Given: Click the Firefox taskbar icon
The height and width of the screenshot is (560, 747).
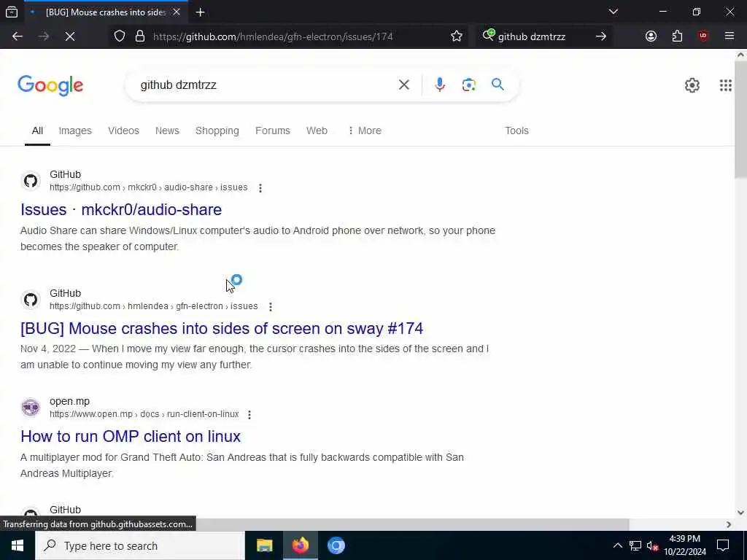Looking at the screenshot, I should coord(300,545).
